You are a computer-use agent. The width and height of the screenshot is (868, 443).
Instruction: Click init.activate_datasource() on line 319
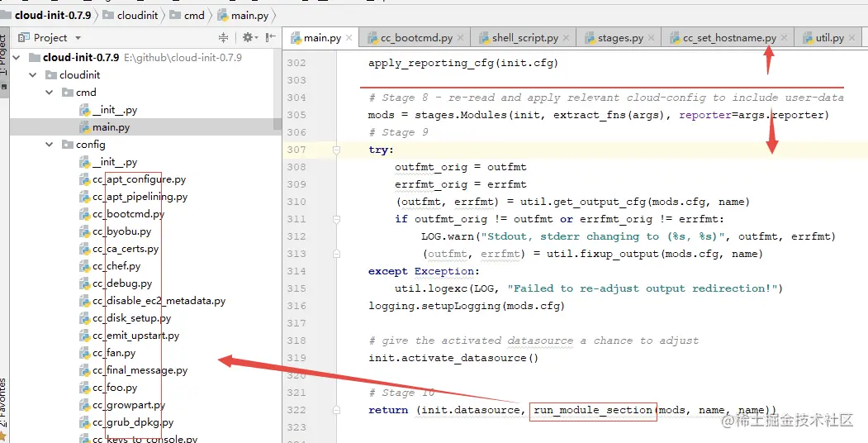[x=453, y=358]
